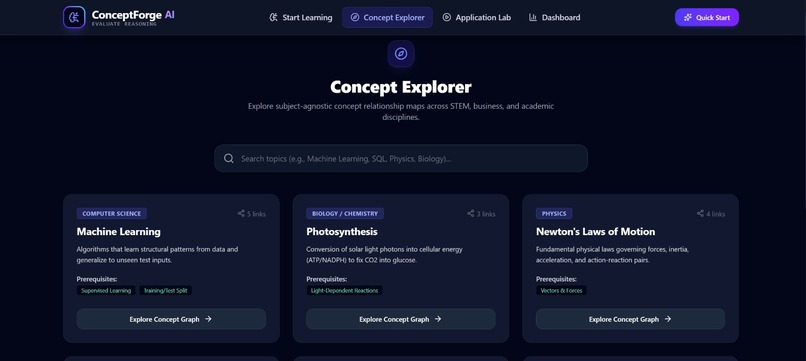Click the search magnifier icon in search bar

point(229,158)
